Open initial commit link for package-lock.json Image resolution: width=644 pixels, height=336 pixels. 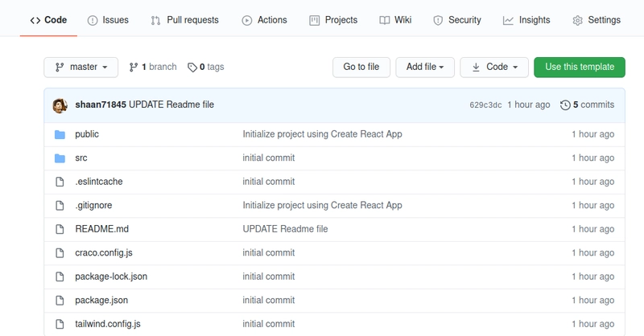click(269, 277)
